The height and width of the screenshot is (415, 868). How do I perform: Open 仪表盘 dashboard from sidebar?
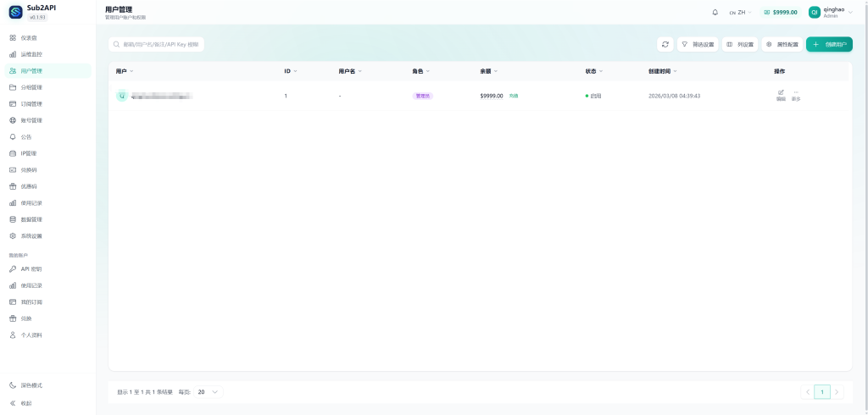[29, 38]
